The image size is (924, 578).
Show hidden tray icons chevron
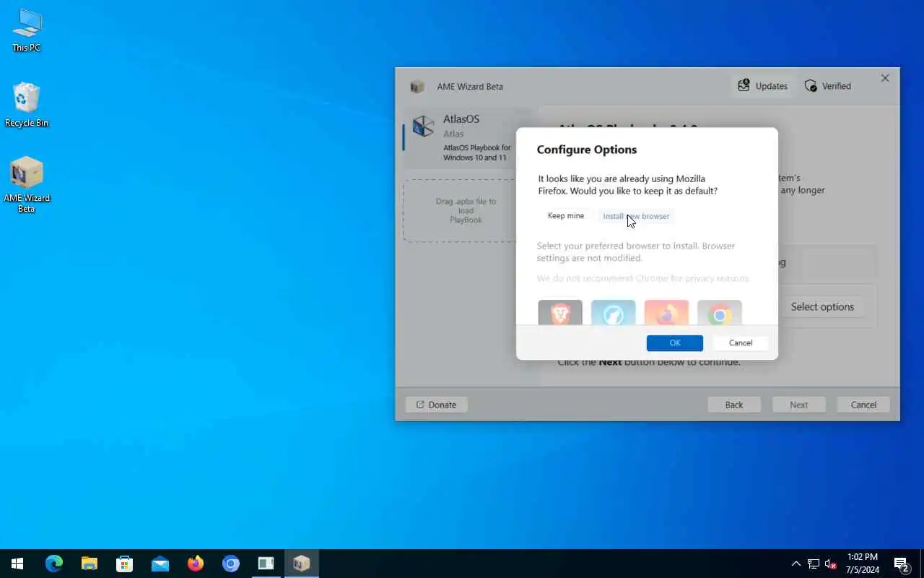pyautogui.click(x=796, y=564)
